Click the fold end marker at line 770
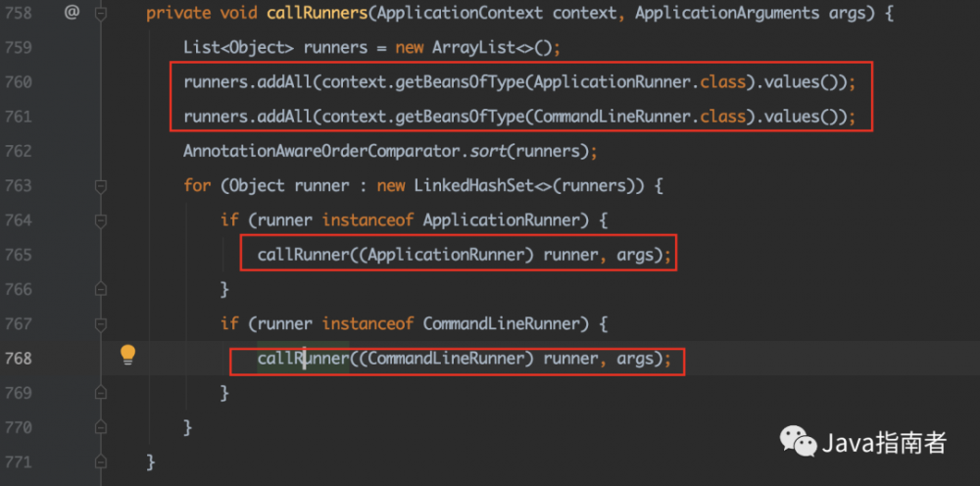 point(101,427)
